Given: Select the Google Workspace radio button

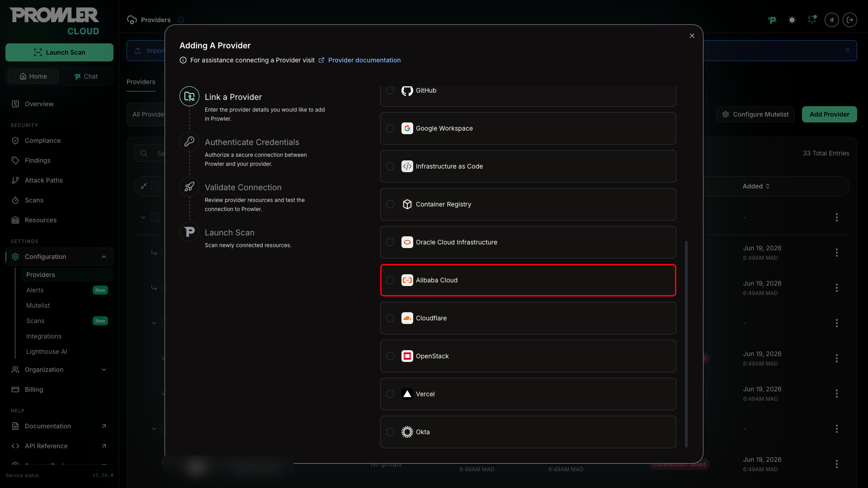Looking at the screenshot, I should 390,128.
